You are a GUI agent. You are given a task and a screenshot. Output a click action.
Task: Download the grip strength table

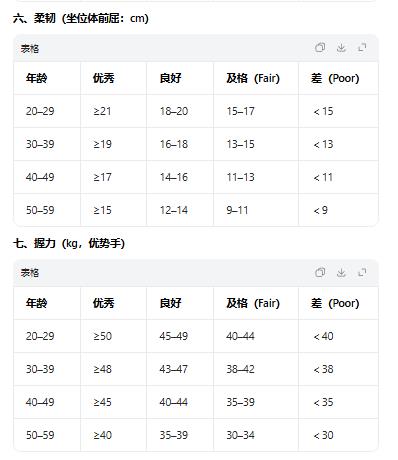[x=341, y=272]
